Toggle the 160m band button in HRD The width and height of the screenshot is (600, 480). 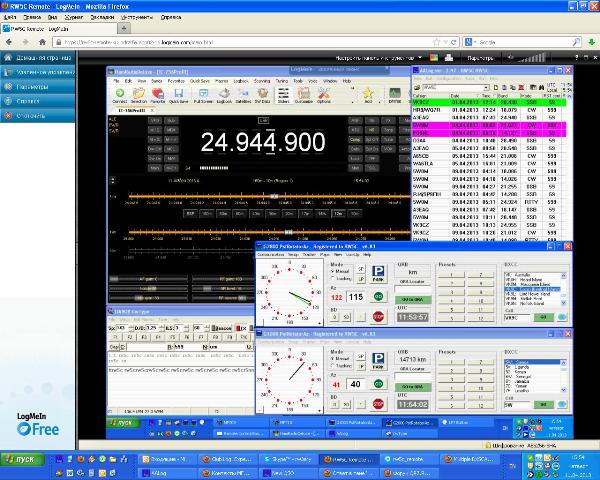click(x=207, y=214)
